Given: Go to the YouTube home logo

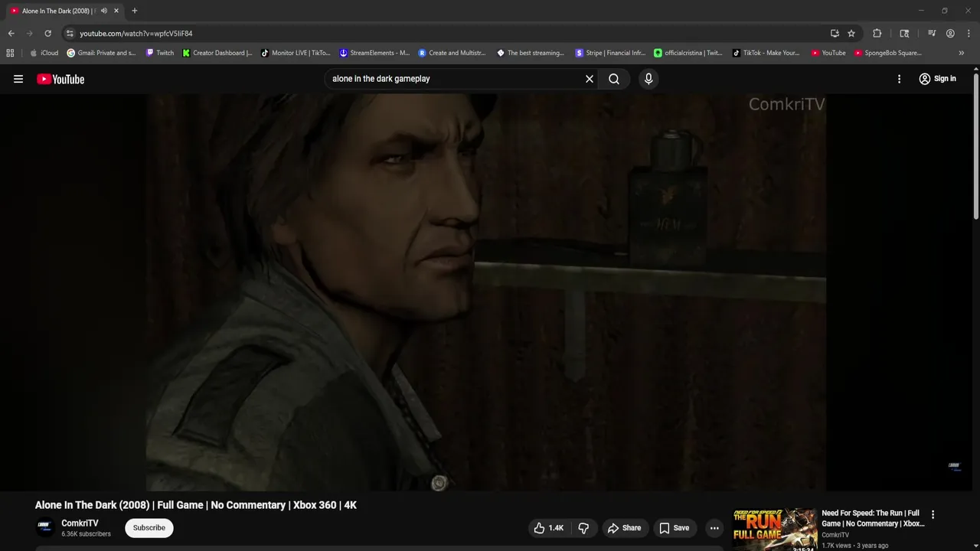Looking at the screenshot, I should click(x=60, y=79).
